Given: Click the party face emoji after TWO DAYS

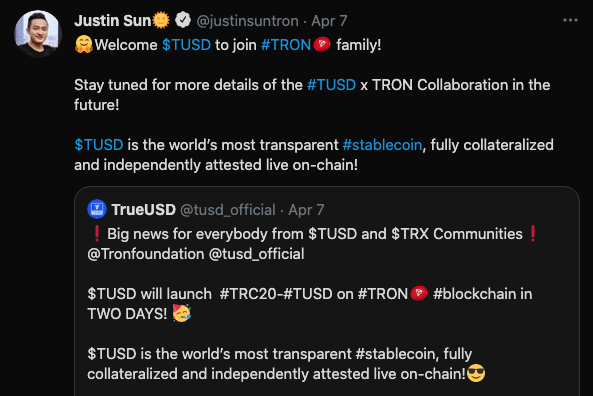Looking at the screenshot, I should point(182,313).
